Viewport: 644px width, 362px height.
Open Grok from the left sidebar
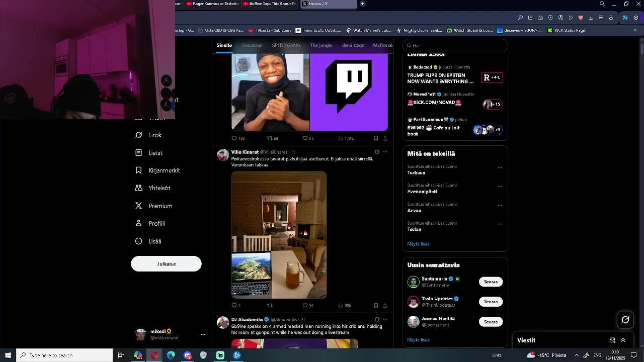click(148, 135)
